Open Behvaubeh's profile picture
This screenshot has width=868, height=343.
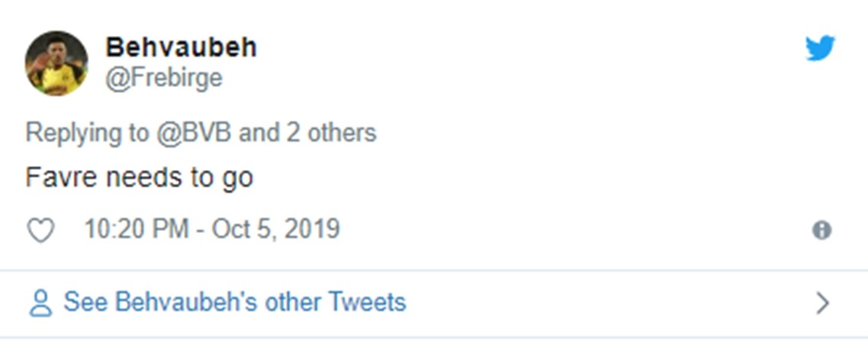(56, 63)
